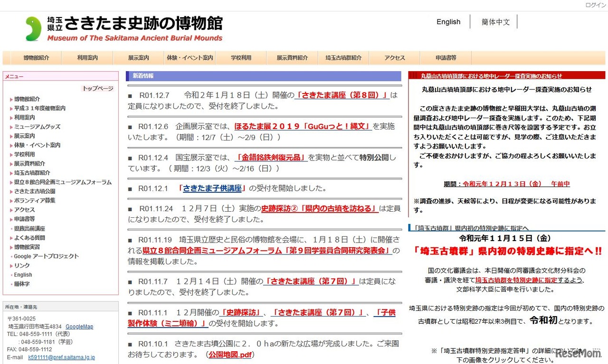Image resolution: width=608 pixels, height=364 pixels.
Task: View the 金錯銘鉄剣復元品 special exhibit link
Action: (x=271, y=158)
